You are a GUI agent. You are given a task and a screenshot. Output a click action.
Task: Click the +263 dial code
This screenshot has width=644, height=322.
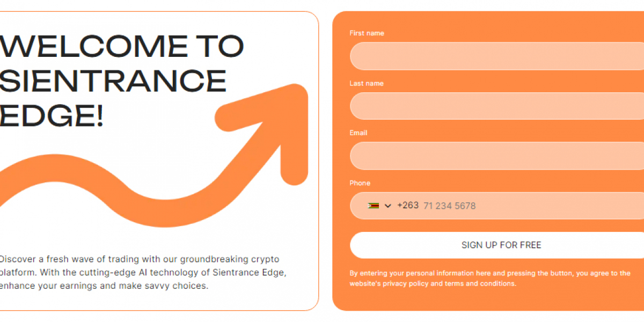pos(408,205)
